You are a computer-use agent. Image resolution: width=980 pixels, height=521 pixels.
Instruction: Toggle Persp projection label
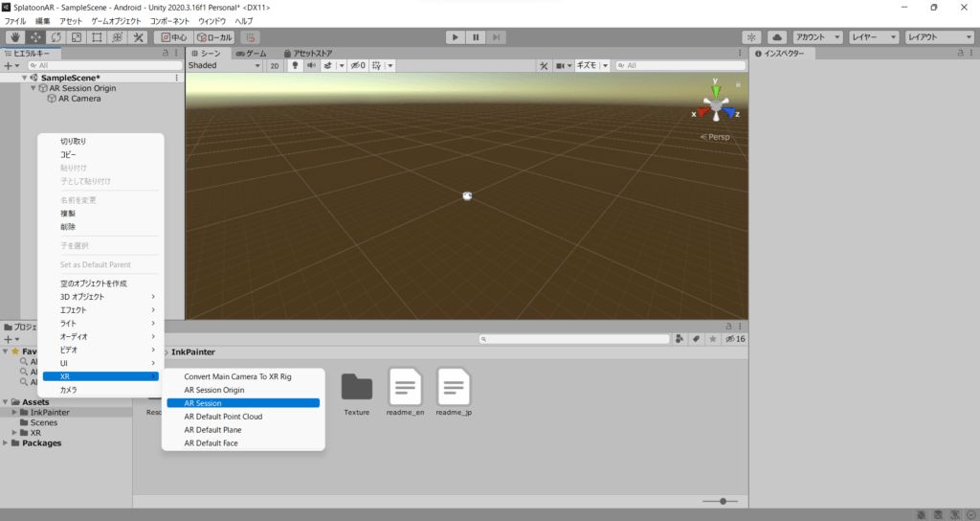pyautogui.click(x=715, y=137)
